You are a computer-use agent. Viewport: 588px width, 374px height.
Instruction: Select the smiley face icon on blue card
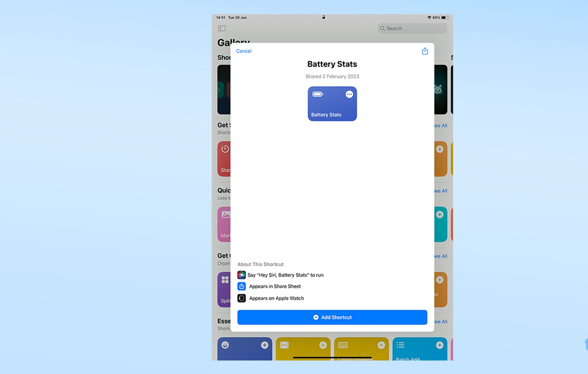point(225,345)
